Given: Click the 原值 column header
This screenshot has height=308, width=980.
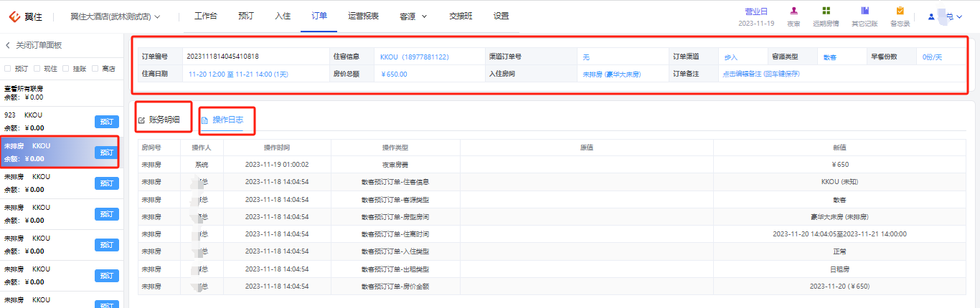Looking at the screenshot, I should pyautogui.click(x=586, y=147).
